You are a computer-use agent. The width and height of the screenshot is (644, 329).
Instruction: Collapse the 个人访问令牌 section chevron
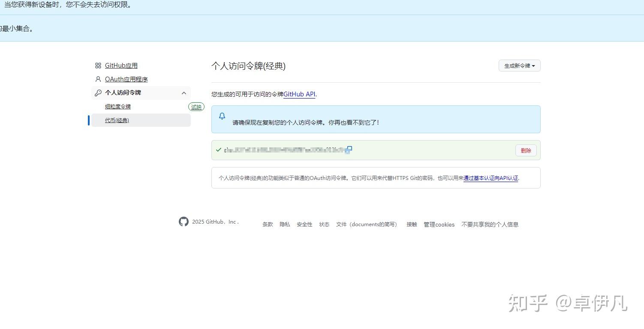click(184, 93)
